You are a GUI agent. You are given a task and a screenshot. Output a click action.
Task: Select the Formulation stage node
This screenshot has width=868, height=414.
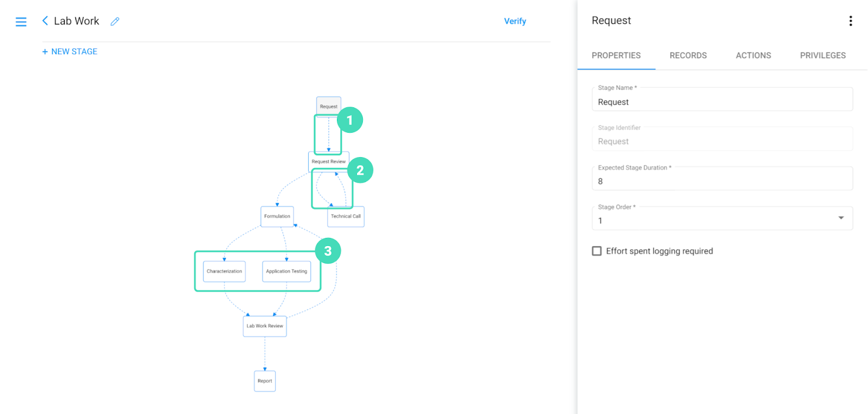(x=277, y=216)
